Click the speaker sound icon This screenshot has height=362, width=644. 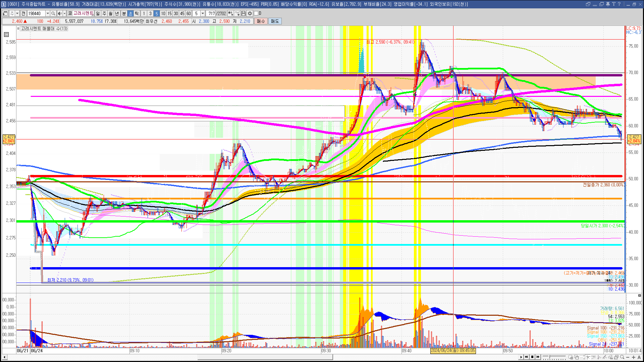60,13
